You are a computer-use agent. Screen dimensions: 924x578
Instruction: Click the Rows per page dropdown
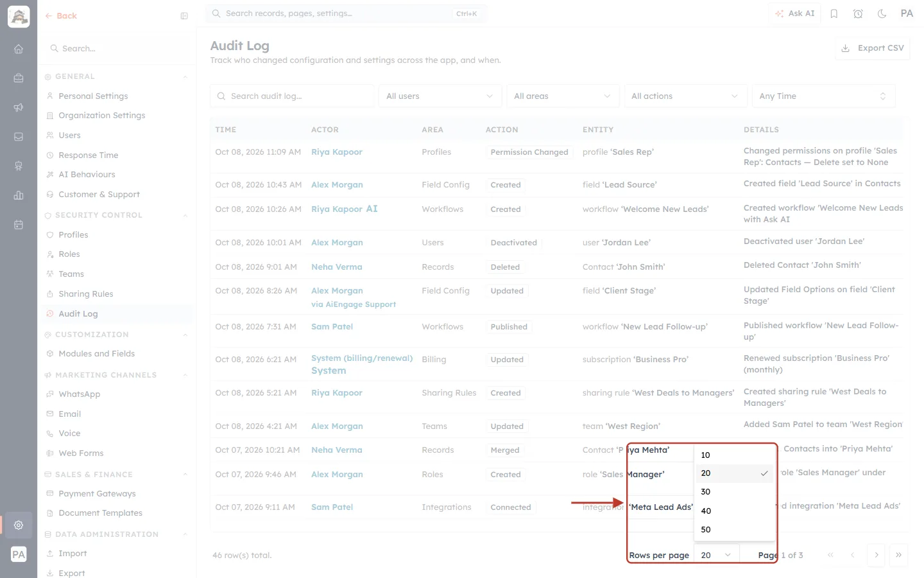click(x=717, y=555)
